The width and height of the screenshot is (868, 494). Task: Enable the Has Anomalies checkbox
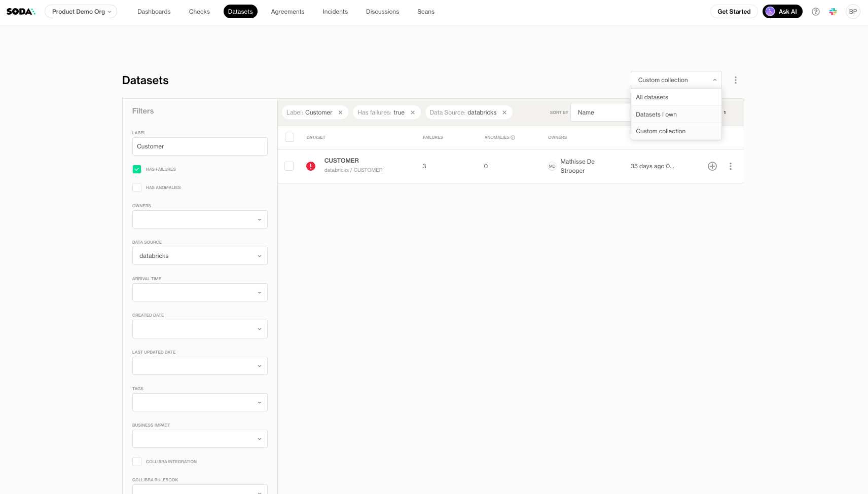(x=137, y=187)
